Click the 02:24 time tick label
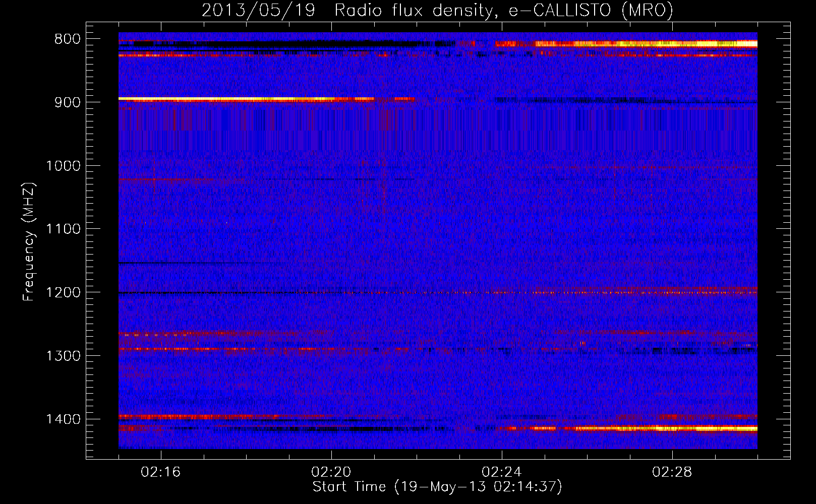816x504 pixels. [502, 472]
